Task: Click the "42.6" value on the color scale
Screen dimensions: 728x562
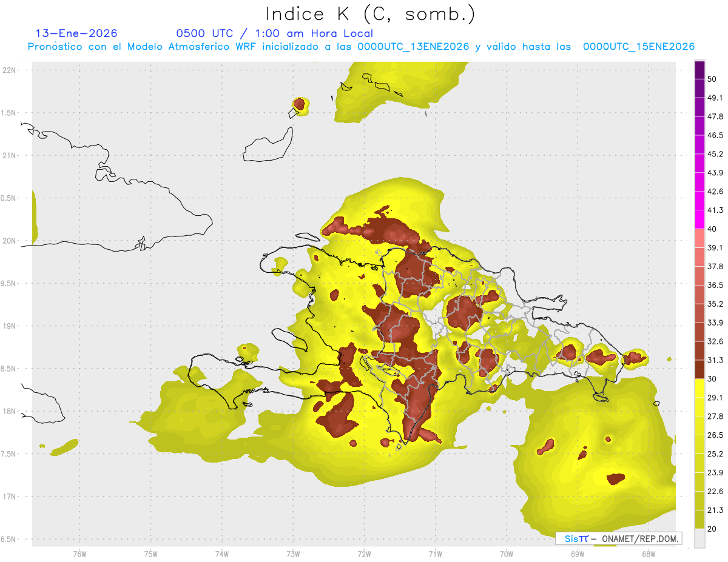Action: (x=715, y=192)
